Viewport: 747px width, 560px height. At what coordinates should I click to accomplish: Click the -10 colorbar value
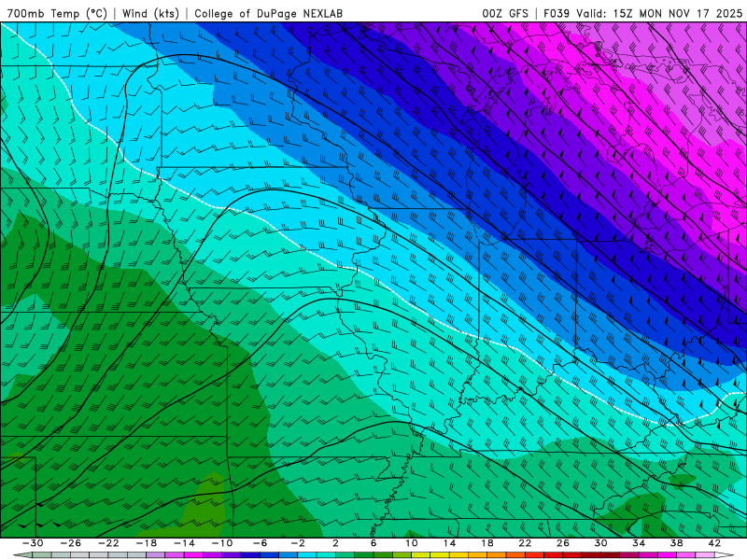[x=222, y=543]
